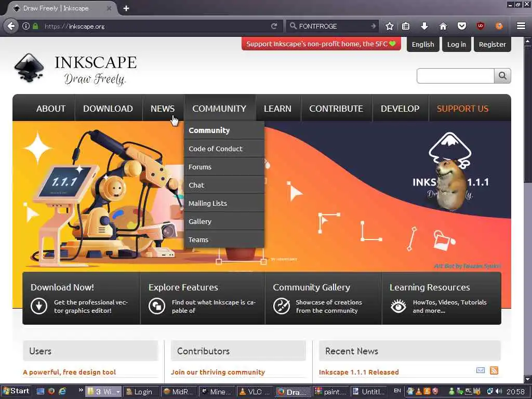The width and height of the screenshot is (532, 399).
Task: Save page with the Pocket icon
Action: pos(461,26)
